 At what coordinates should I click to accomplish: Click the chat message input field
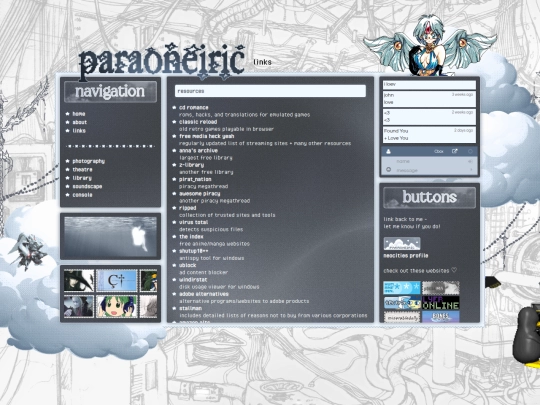click(x=430, y=170)
